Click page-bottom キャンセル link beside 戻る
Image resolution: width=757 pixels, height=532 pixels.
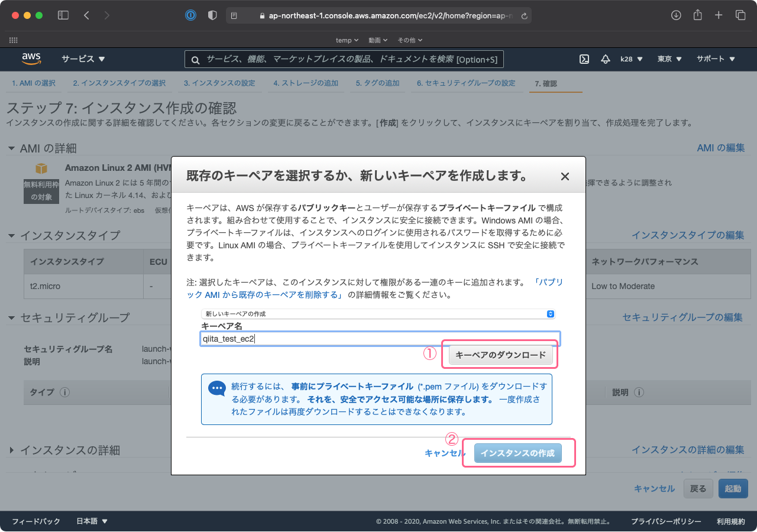pyautogui.click(x=654, y=489)
